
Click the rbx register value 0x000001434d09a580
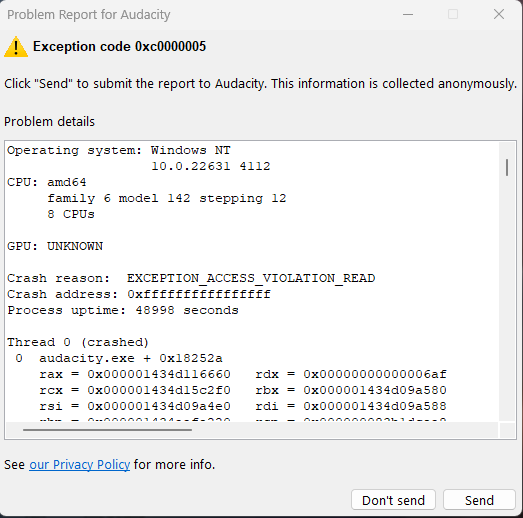coord(375,390)
